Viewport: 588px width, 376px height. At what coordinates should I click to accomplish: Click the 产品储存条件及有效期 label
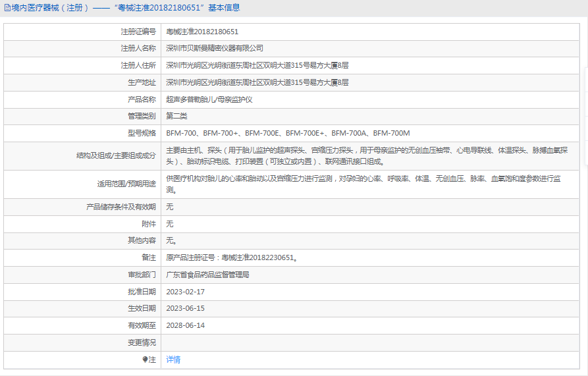(x=120, y=207)
